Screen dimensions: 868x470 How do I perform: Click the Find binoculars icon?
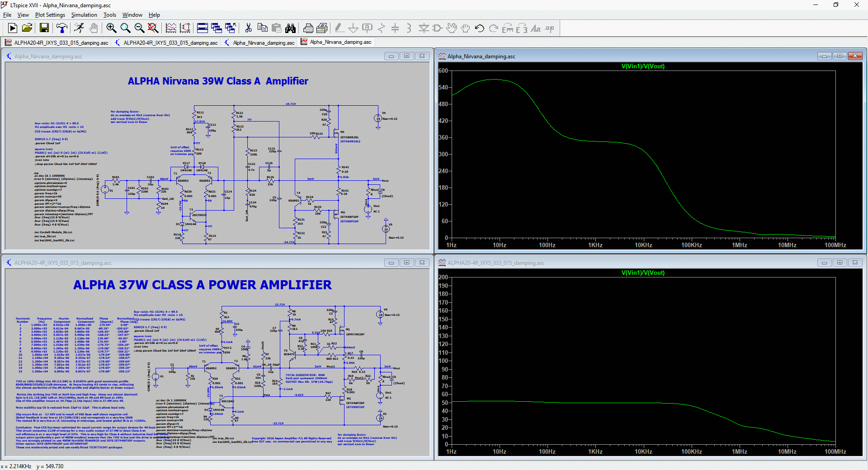click(290, 28)
